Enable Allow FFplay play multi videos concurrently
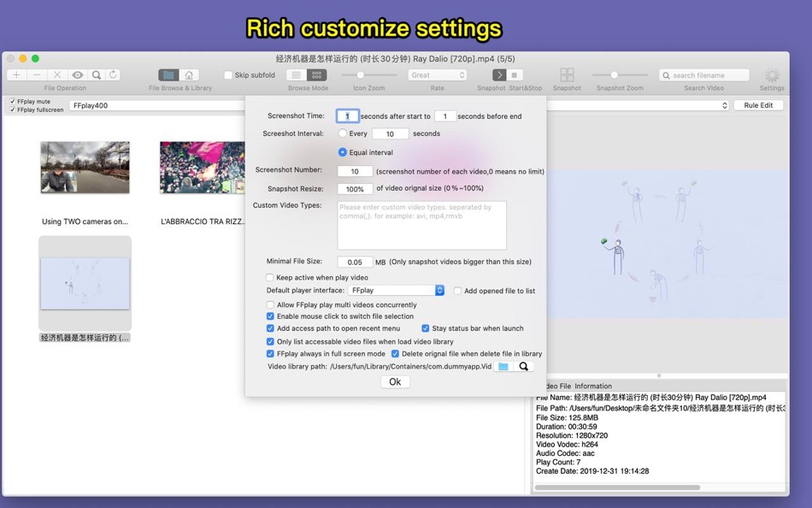This screenshot has width=812, height=508. [x=270, y=304]
